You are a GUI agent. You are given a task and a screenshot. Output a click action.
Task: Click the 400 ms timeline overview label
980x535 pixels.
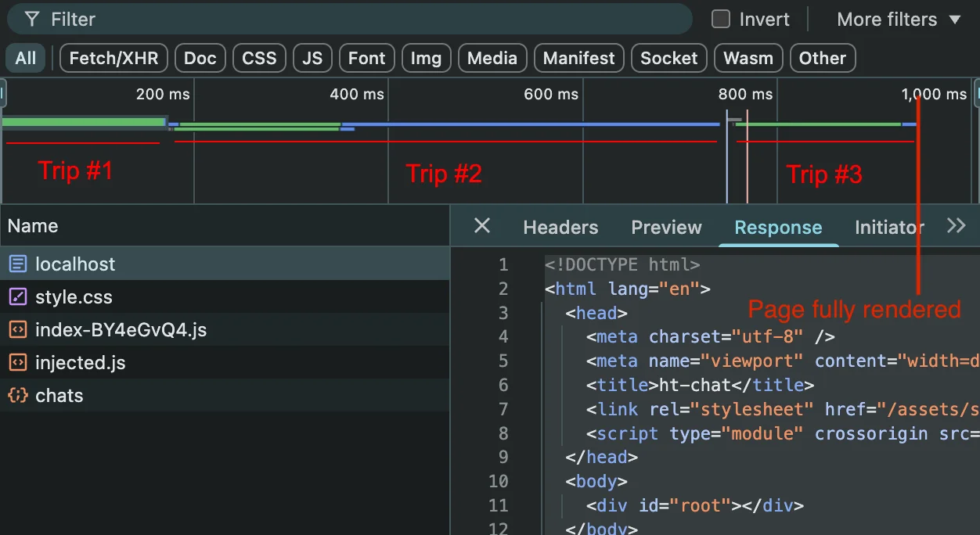[357, 95]
